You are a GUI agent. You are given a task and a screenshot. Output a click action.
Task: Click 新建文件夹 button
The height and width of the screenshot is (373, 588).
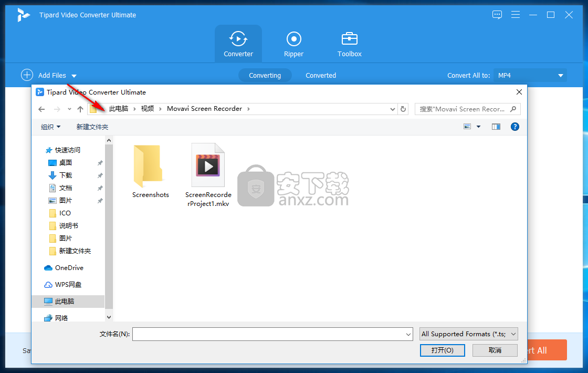point(92,127)
